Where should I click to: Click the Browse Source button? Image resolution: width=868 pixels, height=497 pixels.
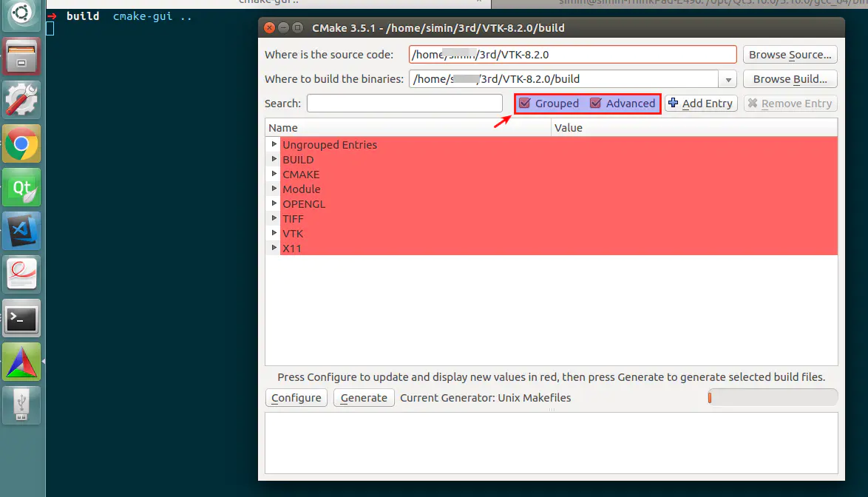[x=790, y=55]
